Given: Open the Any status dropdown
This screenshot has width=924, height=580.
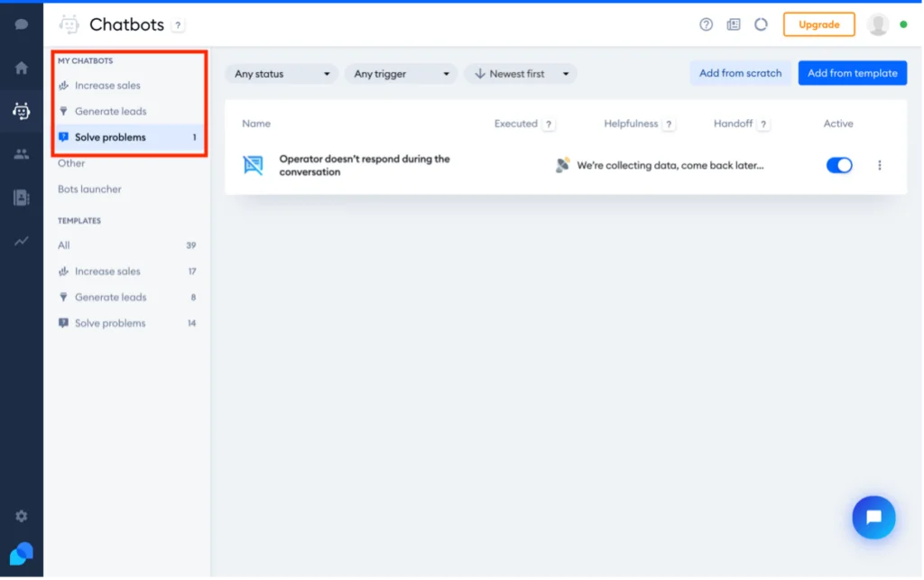Looking at the screenshot, I should pos(282,74).
